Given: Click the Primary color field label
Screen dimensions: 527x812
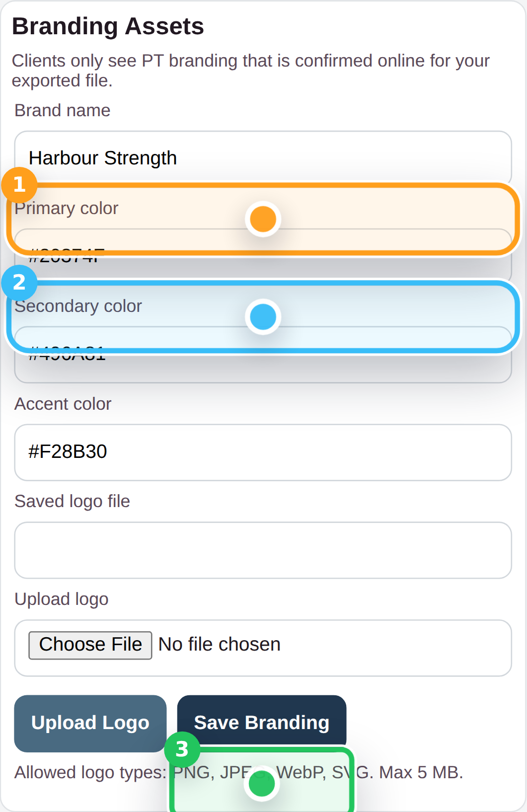Looking at the screenshot, I should [x=67, y=208].
